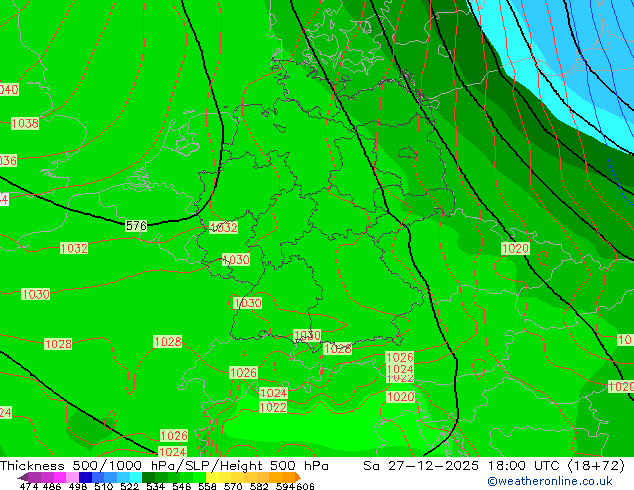Click '1026' label stacked above 1024 and 1022
The image size is (634, 490).
click(x=400, y=357)
